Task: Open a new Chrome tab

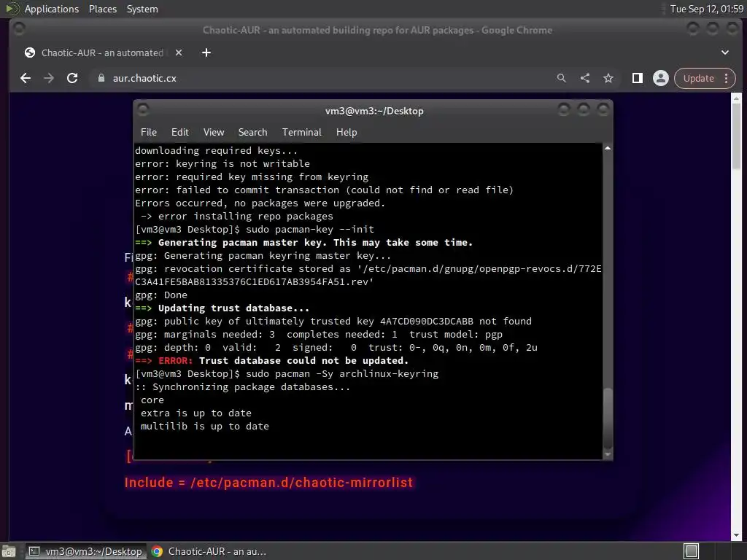Action: click(x=206, y=52)
